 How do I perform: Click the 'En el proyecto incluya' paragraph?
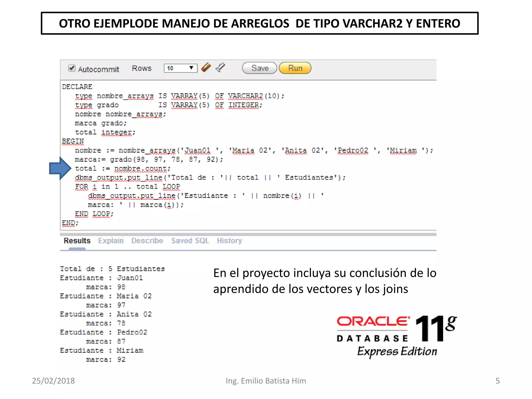tap(325, 281)
